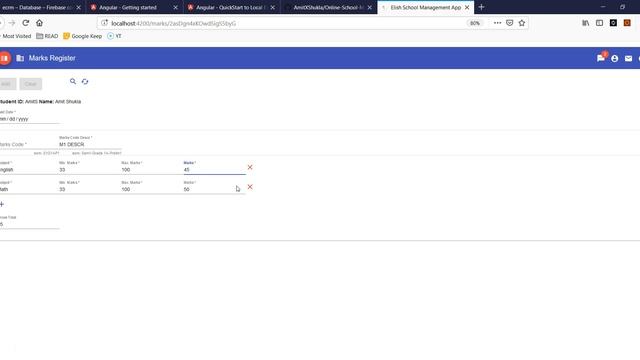Go to browser home page
The width and height of the screenshot is (640, 360).
pos(39,23)
